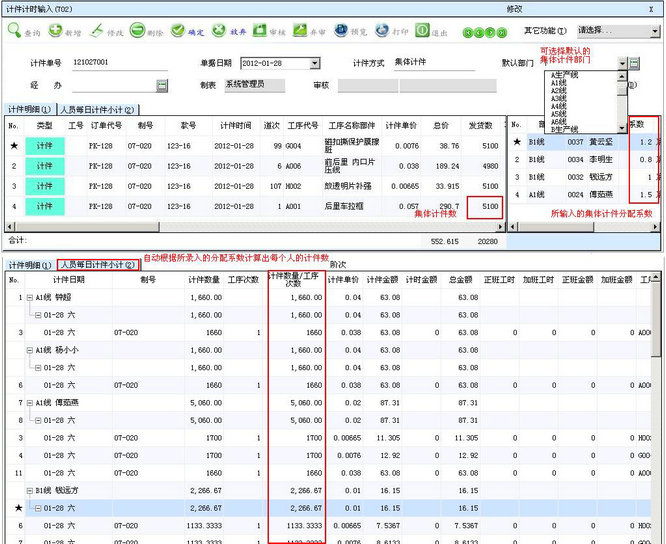Open 预览 print preview icon
Image resolution: width=666 pixels, height=544 pixels.
341,30
